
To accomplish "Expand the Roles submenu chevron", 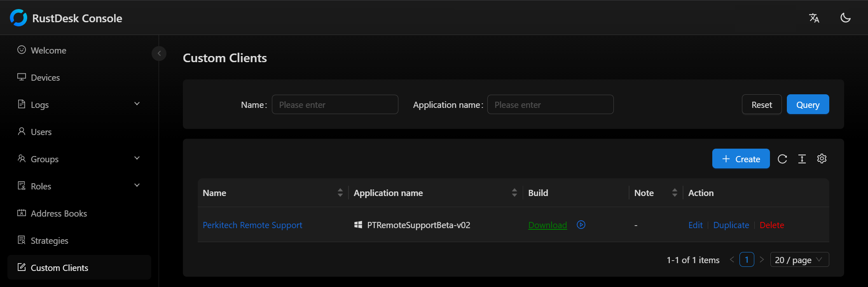I will coord(137,185).
